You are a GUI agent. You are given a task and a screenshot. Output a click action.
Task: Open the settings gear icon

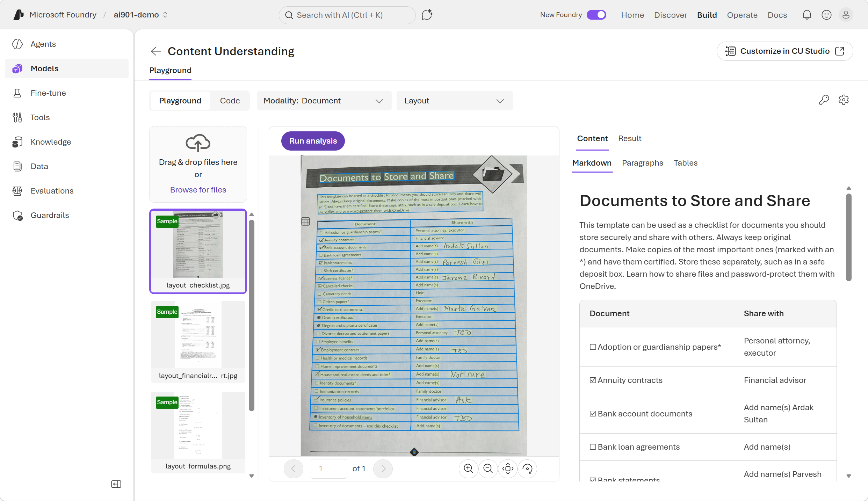(844, 100)
